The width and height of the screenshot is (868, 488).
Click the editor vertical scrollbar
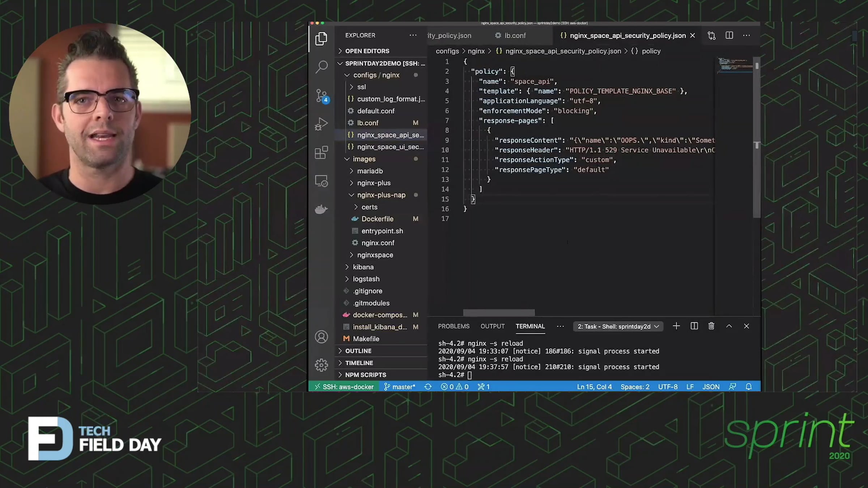coord(757,137)
